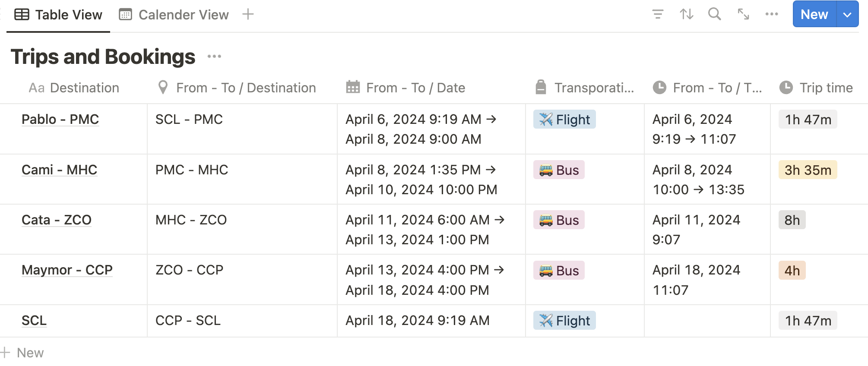Click the Flight tag in Pablo row
Viewport: 868px width, 366px height.
(564, 120)
